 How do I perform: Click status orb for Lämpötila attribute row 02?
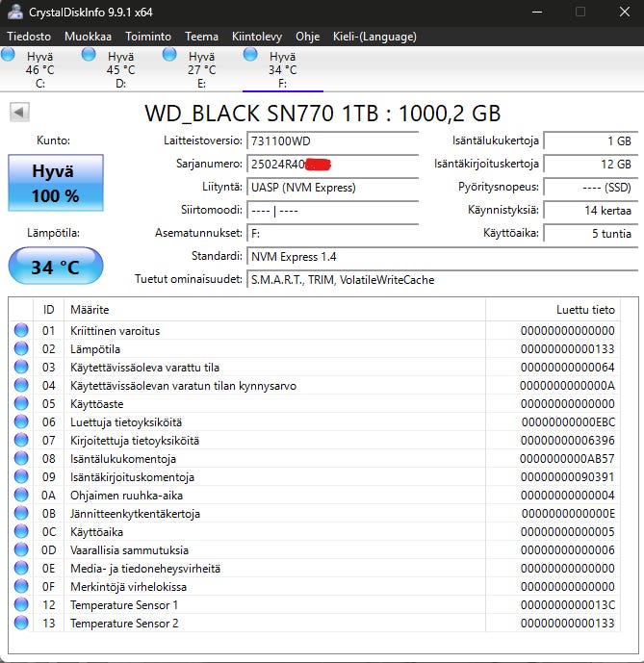pos(21,348)
